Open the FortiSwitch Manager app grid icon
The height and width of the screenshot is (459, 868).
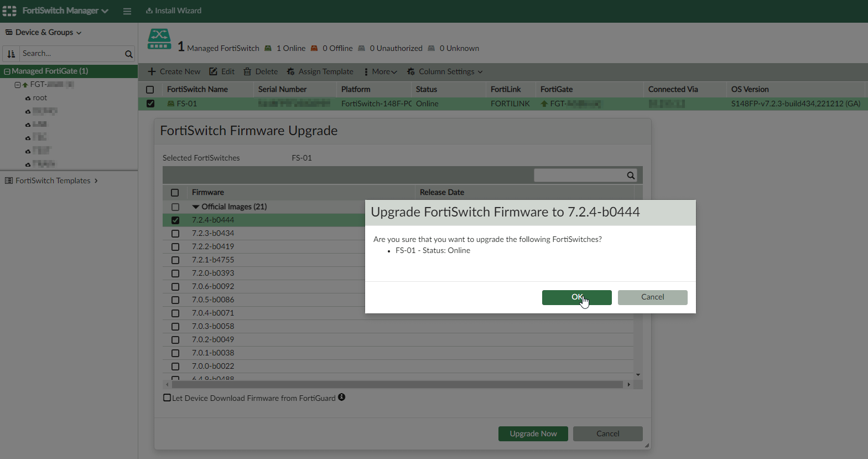tap(9, 11)
